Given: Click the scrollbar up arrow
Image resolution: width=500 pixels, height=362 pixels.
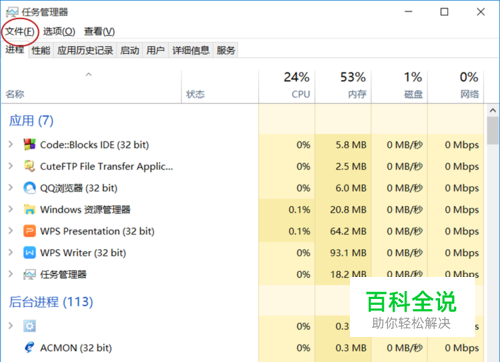Looking at the screenshot, I should click(x=493, y=110).
